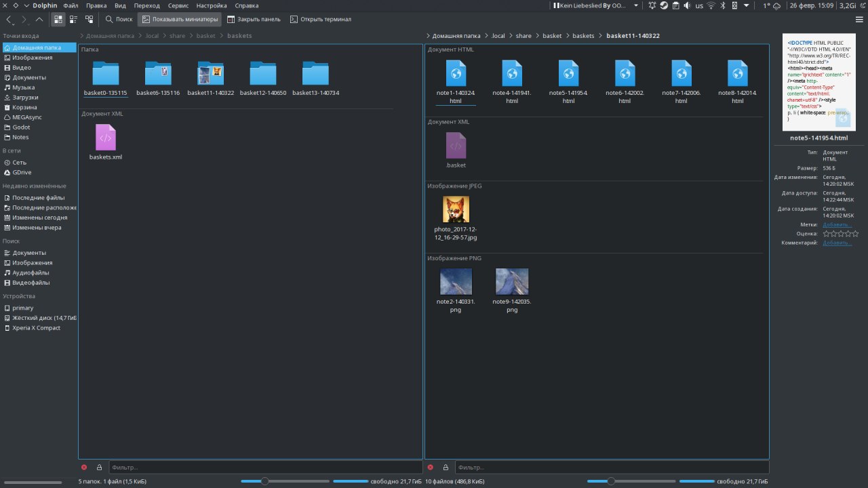Go back with the Back arrow
This screenshot has width=868, height=488.
click(7, 20)
